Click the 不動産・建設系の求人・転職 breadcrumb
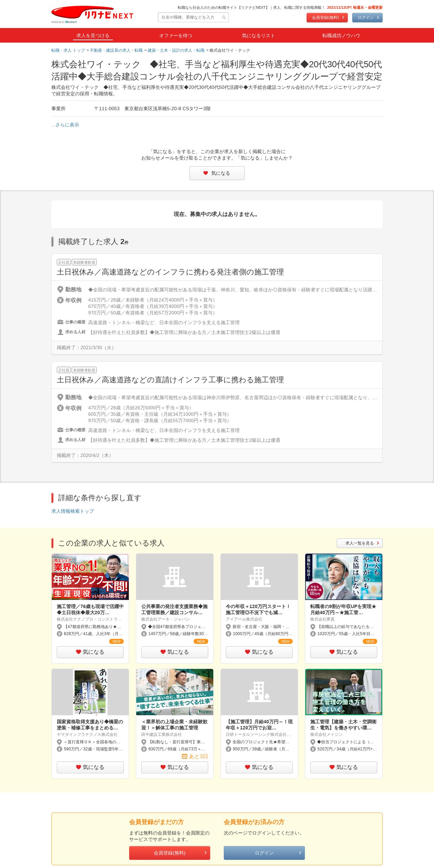 click(116, 50)
